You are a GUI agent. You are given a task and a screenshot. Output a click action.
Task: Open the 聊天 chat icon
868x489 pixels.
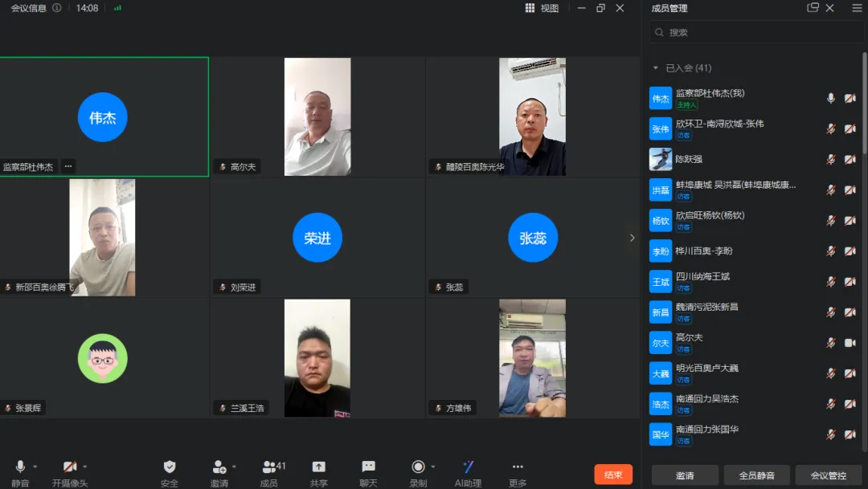[x=368, y=468]
